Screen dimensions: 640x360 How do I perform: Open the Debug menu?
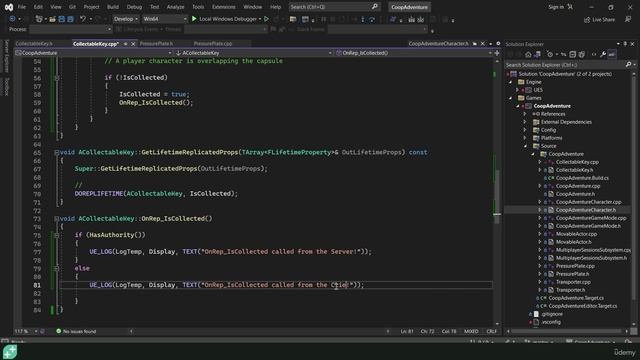click(x=134, y=7)
